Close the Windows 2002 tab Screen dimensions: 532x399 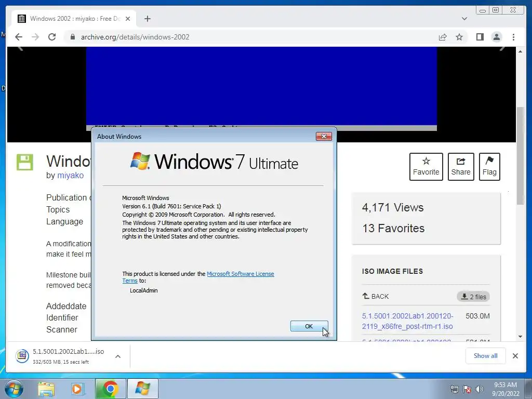[128, 19]
